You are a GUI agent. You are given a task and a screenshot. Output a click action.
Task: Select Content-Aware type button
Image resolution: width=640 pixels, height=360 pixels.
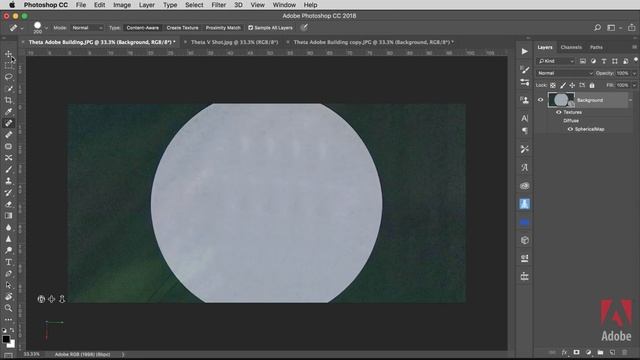142,28
